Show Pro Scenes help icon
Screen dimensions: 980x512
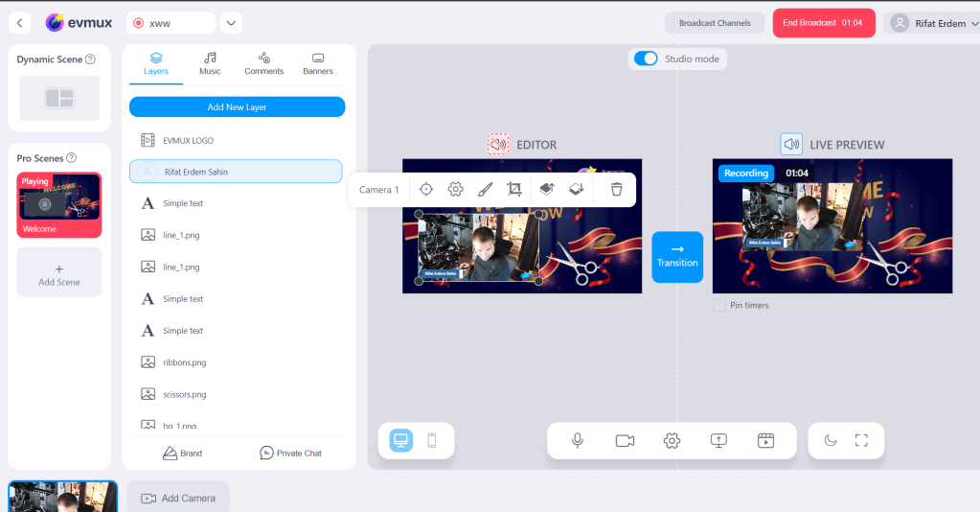[x=72, y=158]
